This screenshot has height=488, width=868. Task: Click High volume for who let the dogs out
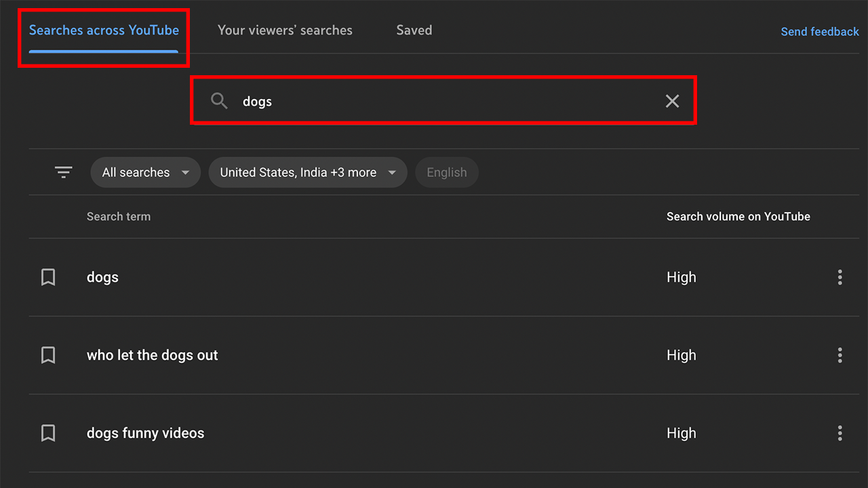pyautogui.click(x=682, y=355)
